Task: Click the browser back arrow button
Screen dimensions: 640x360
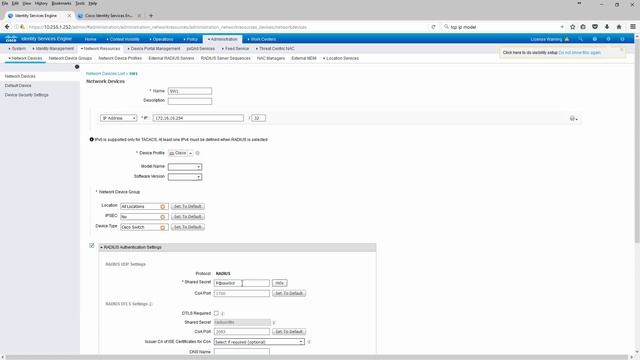Action: coord(7,27)
